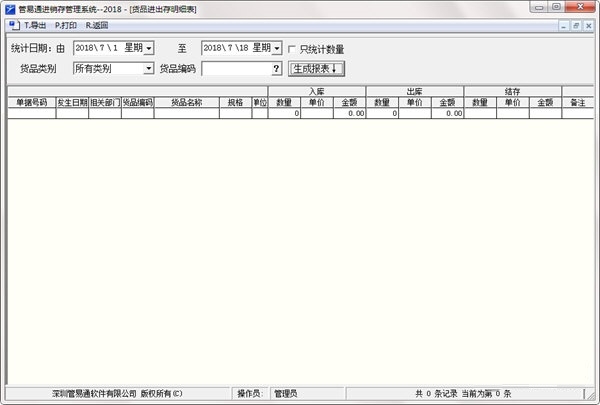This screenshot has height=405, width=600.
Task: Restore the inner report window
Action: pos(576,26)
